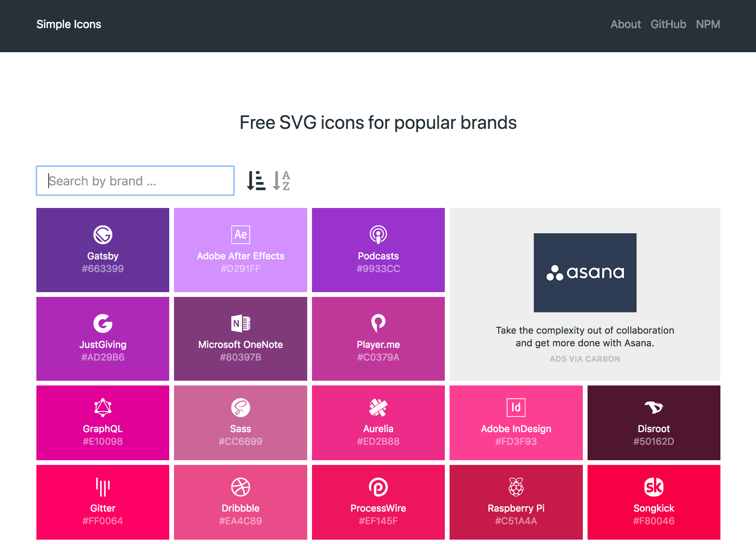Click the Disroot hex #50162D
This screenshot has width=756, height=544.
(654, 442)
